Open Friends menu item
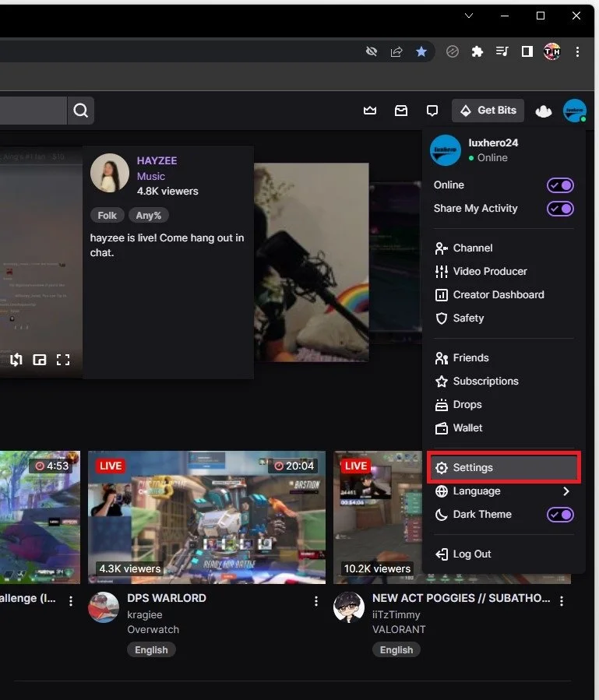 click(x=503, y=358)
